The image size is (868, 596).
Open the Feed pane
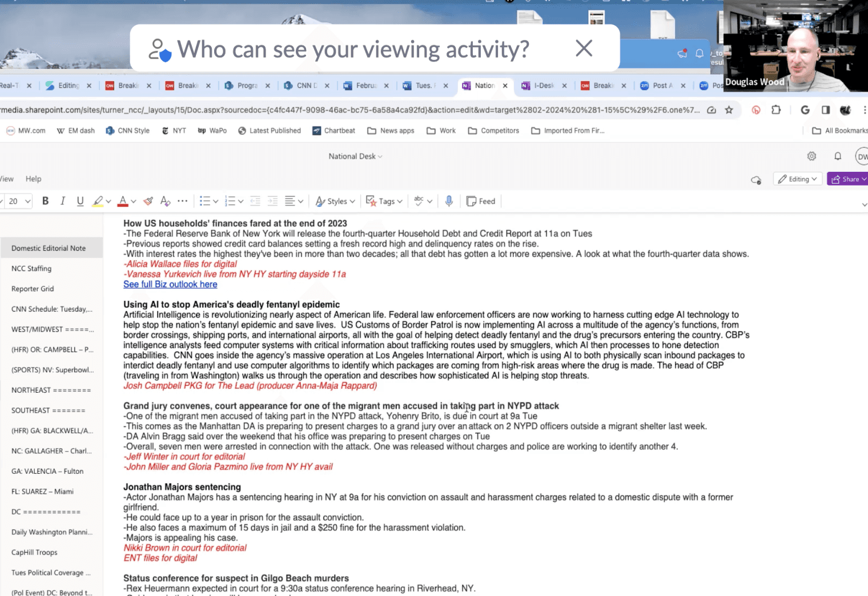click(x=481, y=201)
